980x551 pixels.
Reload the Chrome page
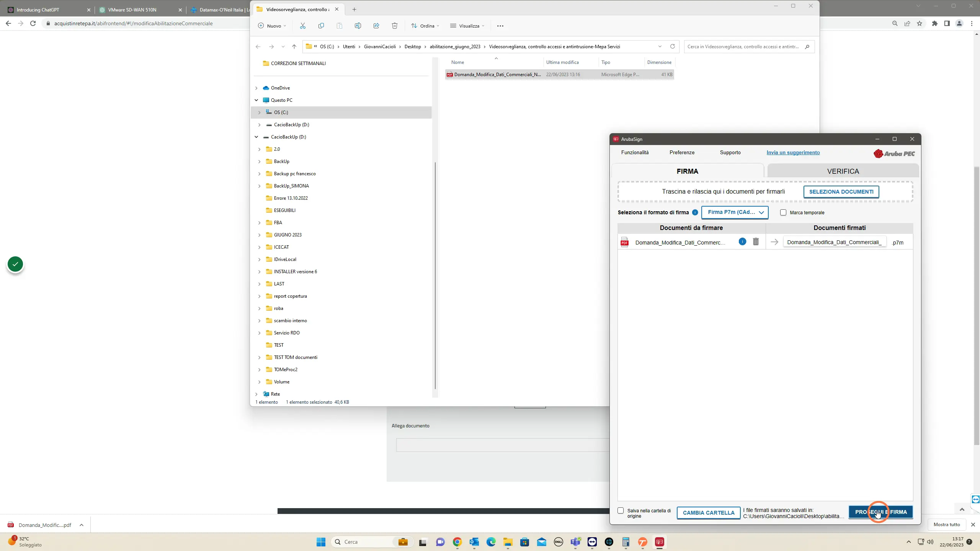[33, 23]
